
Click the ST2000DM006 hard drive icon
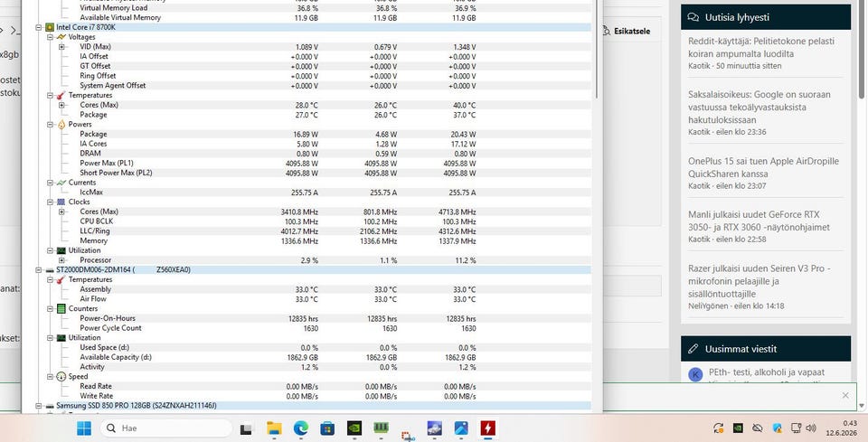point(50,270)
